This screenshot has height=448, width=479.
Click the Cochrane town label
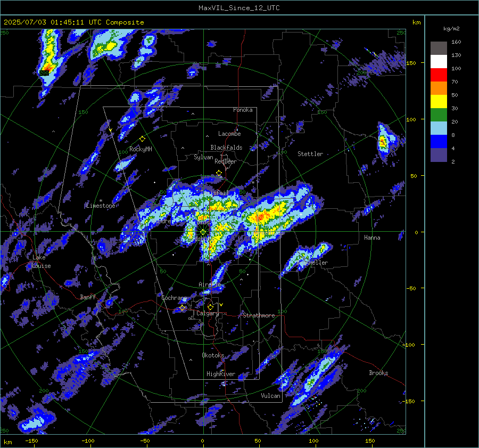click(x=174, y=298)
